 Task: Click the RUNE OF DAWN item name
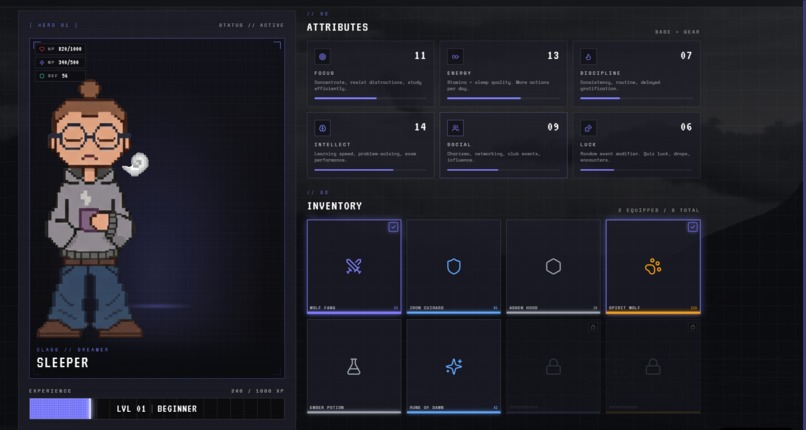pos(426,407)
